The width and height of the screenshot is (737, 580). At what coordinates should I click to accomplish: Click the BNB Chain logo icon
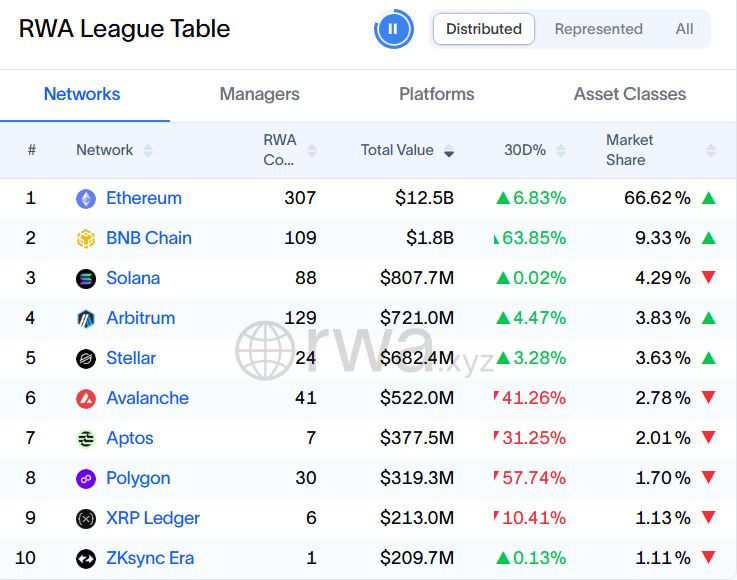86,239
